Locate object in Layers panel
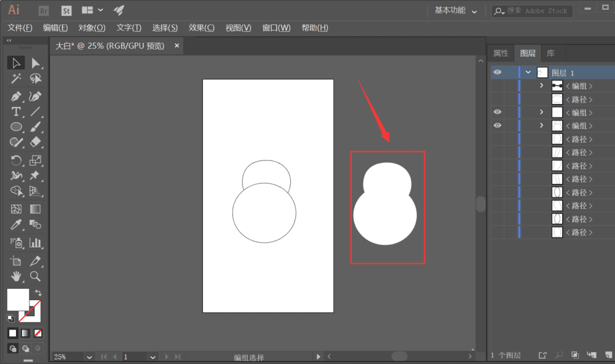The height and width of the screenshot is (364, 615). [559, 355]
